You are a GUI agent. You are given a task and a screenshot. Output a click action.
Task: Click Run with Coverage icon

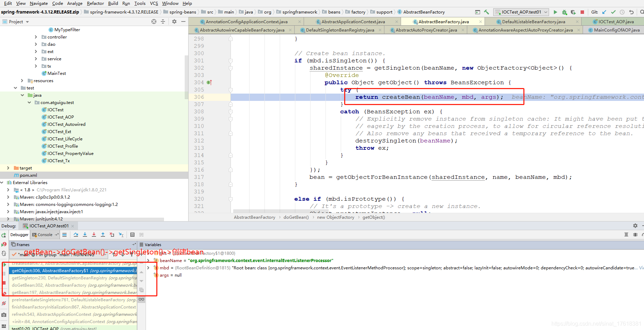coord(573,12)
